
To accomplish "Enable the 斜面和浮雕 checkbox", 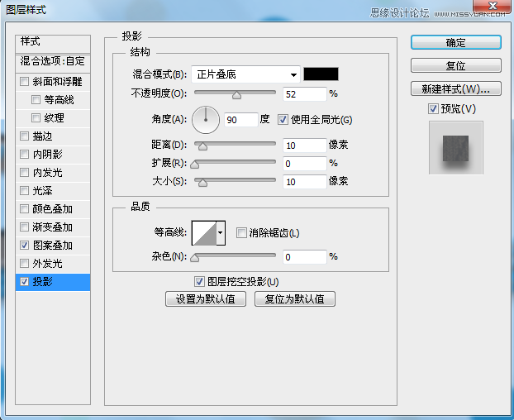I will pyautogui.click(x=24, y=81).
